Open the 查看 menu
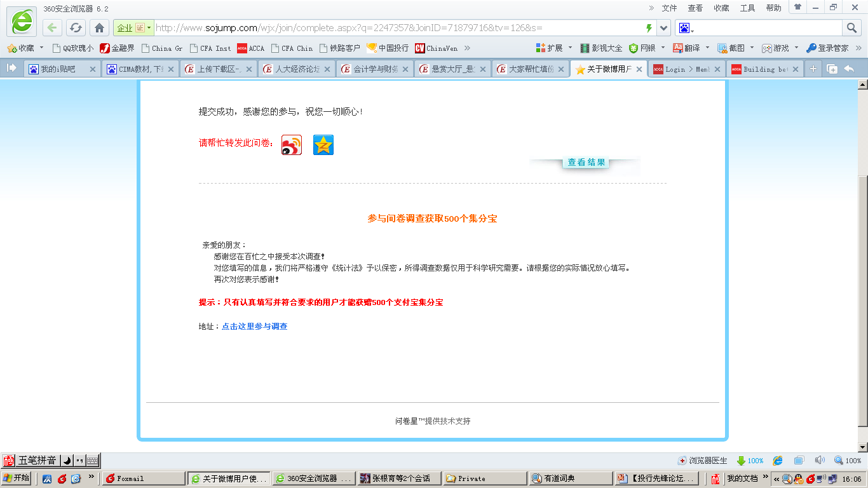The width and height of the screenshot is (868, 488). click(695, 8)
